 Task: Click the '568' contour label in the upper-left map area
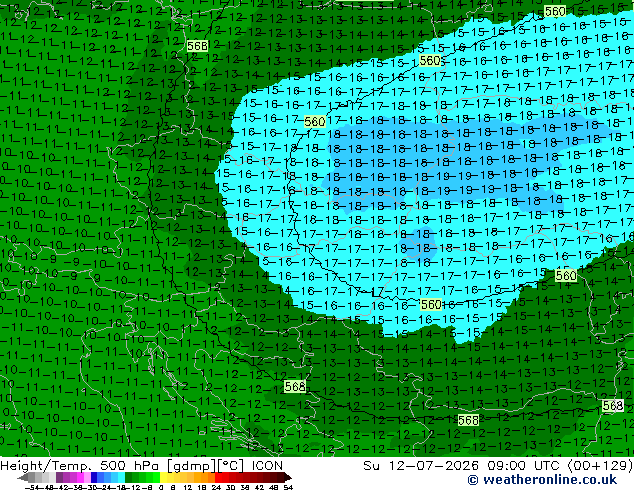coord(197,46)
